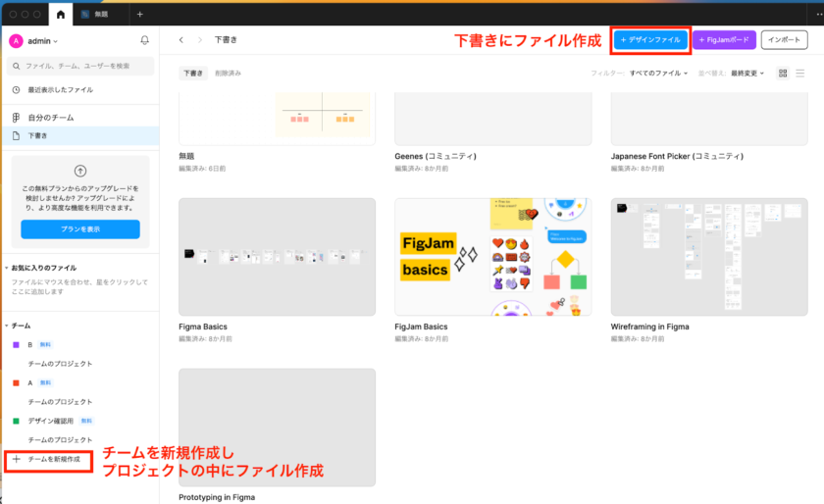824x504 pixels.
Task: Click the デザインファイル button
Action: [650, 40]
